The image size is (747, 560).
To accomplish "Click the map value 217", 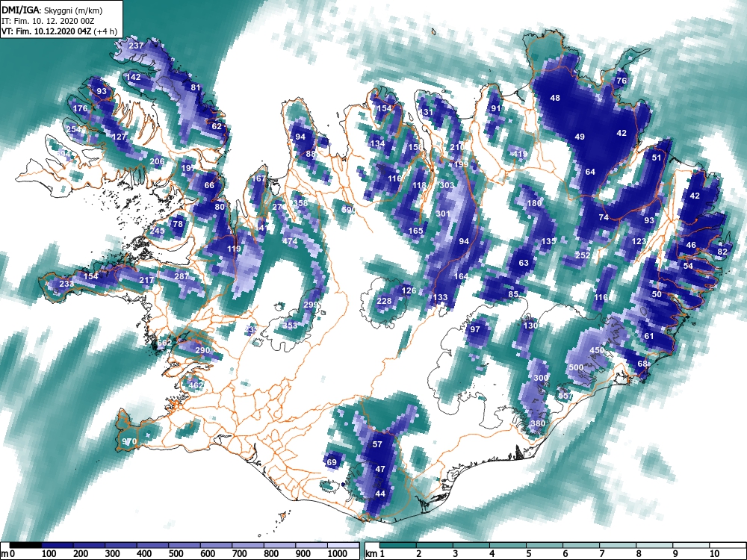I will (x=146, y=280).
